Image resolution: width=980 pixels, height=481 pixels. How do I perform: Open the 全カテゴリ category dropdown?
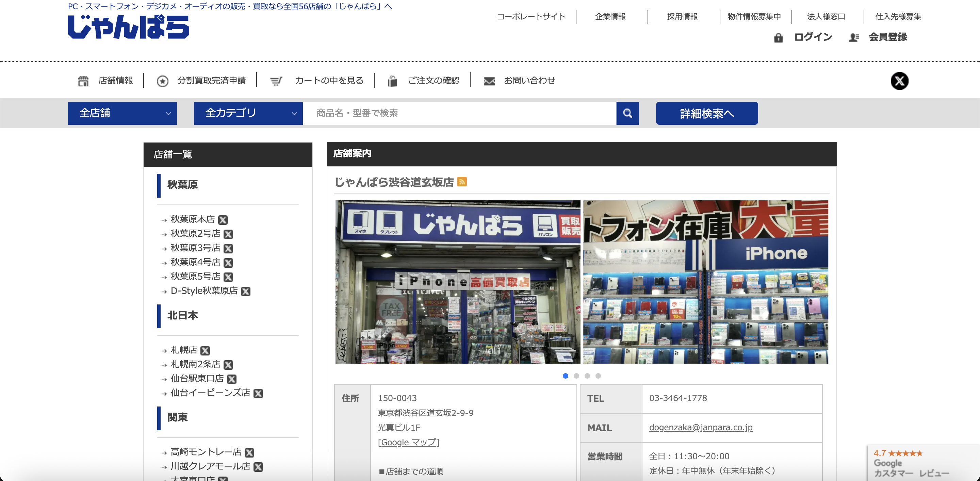tap(248, 113)
